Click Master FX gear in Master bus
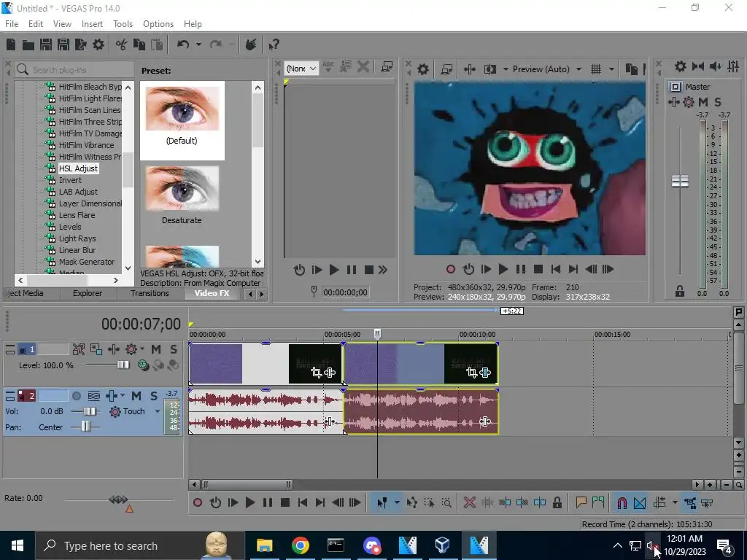Image resolution: width=747 pixels, height=560 pixels. click(689, 102)
